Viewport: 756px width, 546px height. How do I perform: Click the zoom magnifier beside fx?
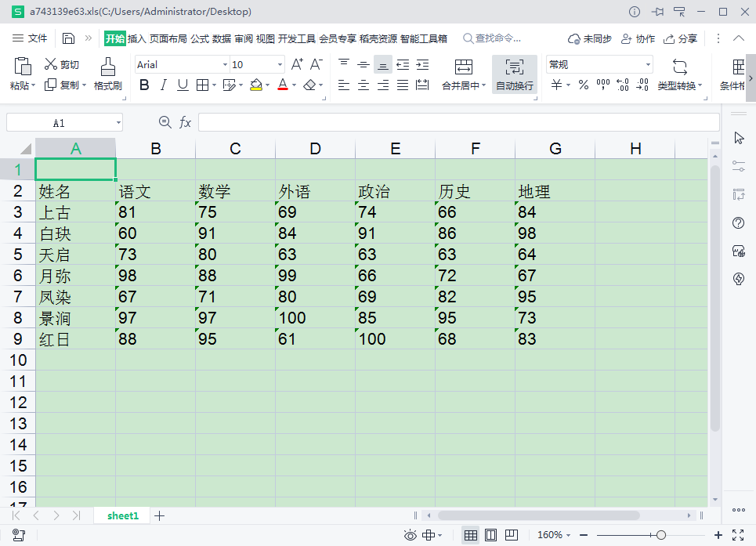pyautogui.click(x=165, y=122)
